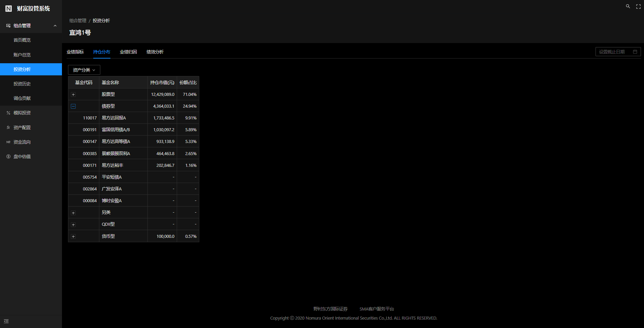
Task: Click the 模拟投资 percent icon
Action: (8, 113)
